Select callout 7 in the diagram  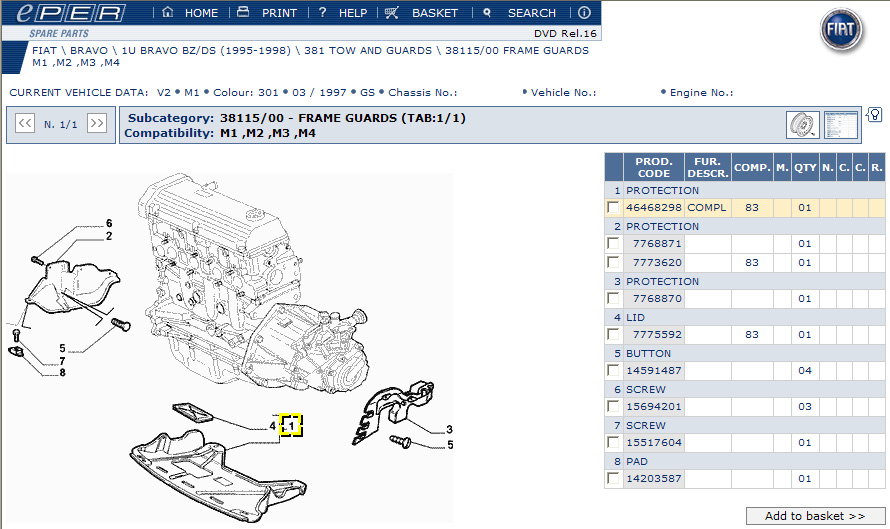click(x=62, y=361)
